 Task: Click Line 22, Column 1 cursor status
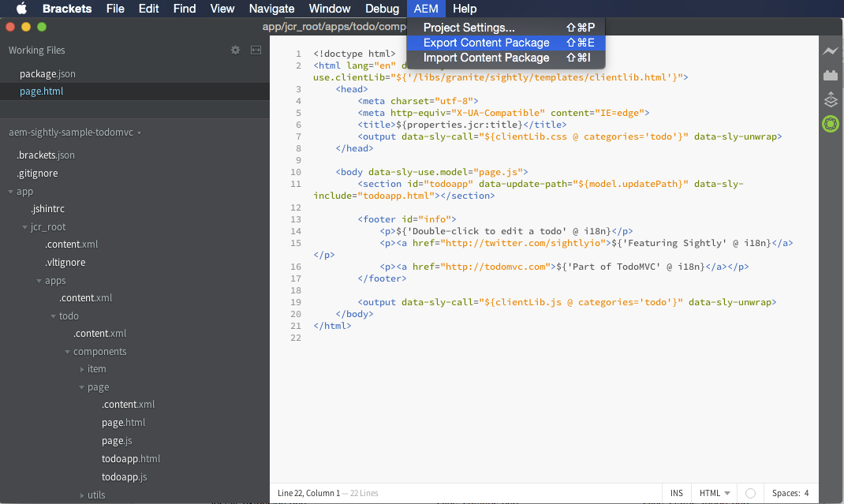[x=309, y=493]
